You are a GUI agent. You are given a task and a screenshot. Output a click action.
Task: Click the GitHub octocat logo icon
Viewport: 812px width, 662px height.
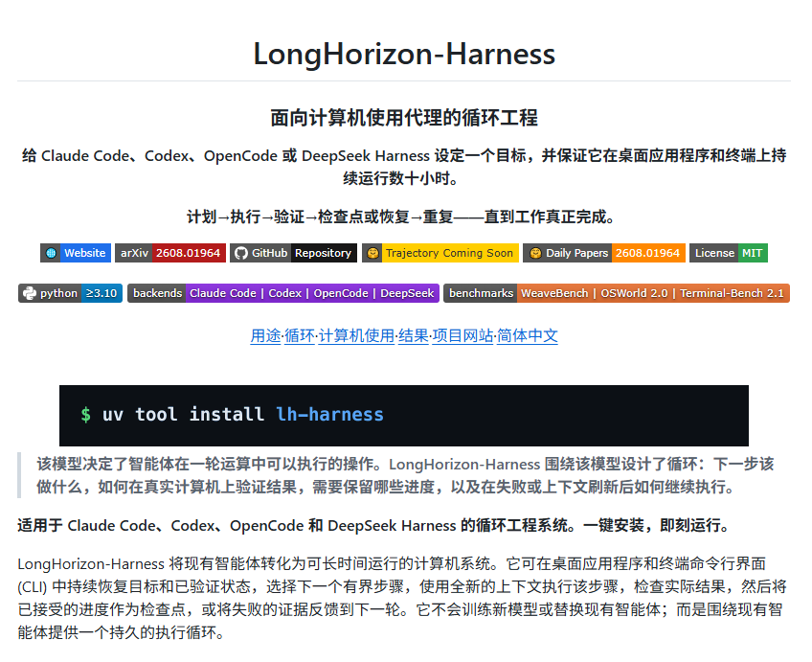[240, 253]
